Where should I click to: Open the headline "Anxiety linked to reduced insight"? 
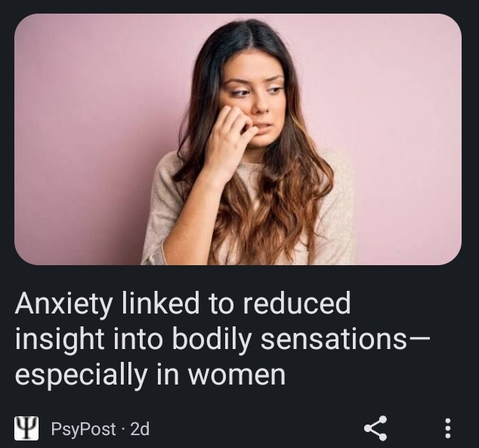[x=222, y=338]
